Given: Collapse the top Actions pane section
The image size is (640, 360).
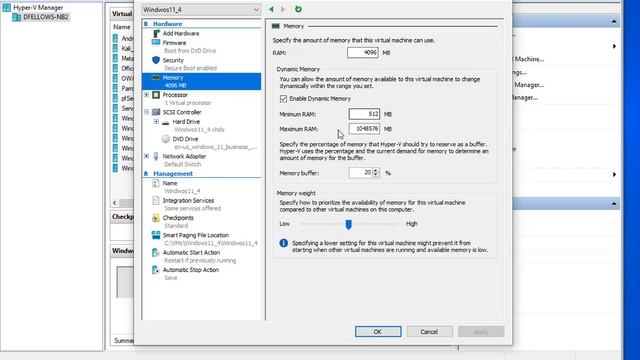Looking at the screenshot, I should coord(614,21).
